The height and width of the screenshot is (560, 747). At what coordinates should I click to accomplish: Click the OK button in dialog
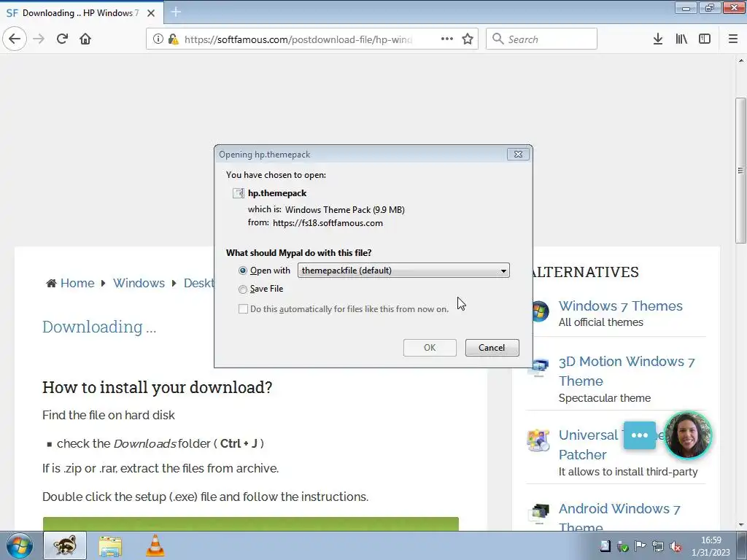tap(430, 348)
